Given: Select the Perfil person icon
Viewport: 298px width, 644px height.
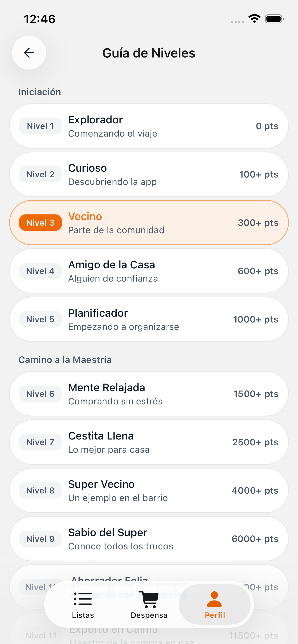Looking at the screenshot, I should coord(214,600).
